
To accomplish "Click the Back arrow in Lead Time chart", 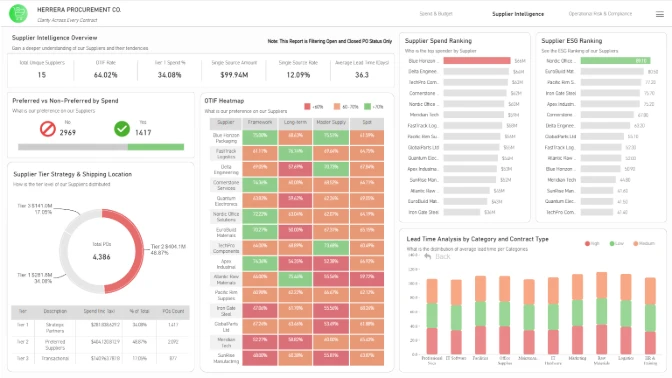I will point(427,256).
